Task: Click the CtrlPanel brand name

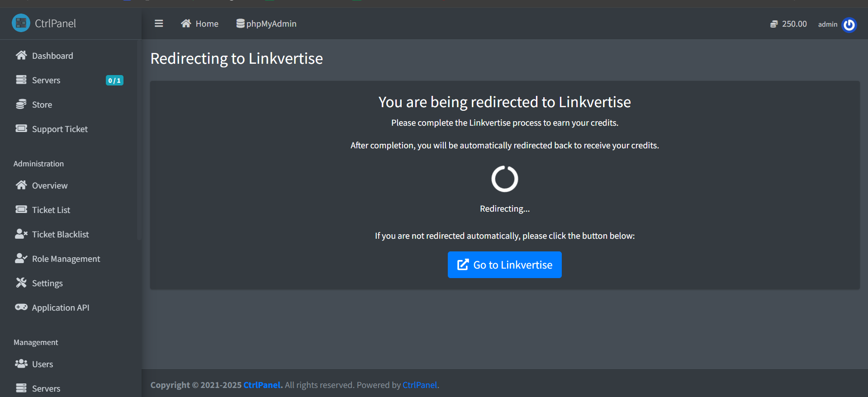Action: [56, 23]
